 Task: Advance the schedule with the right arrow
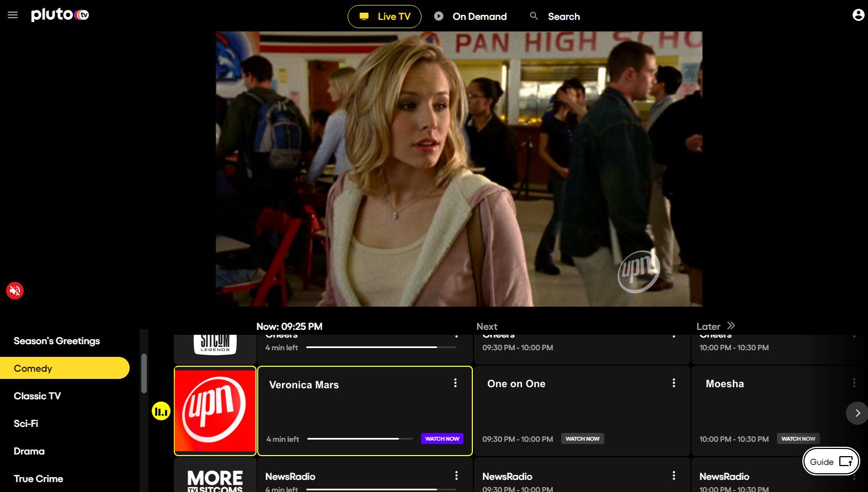857,413
